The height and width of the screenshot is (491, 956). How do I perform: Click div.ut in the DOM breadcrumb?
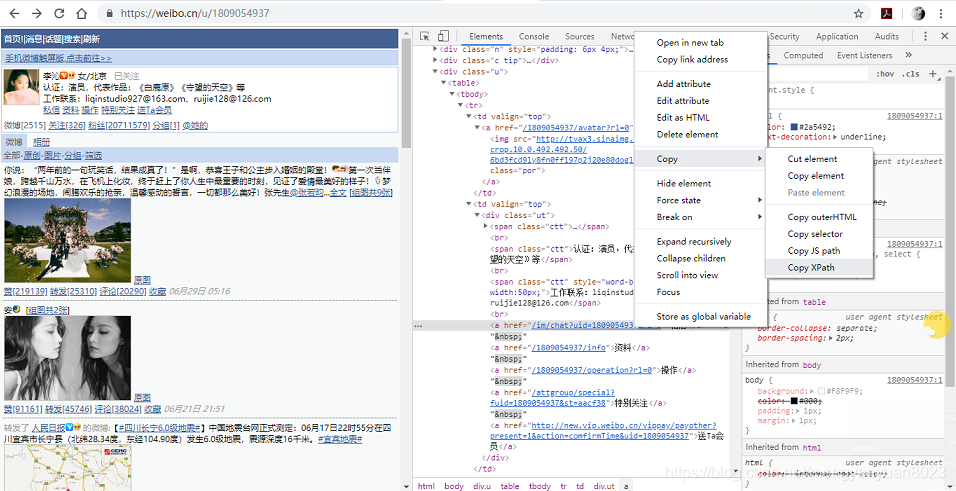[x=604, y=486]
